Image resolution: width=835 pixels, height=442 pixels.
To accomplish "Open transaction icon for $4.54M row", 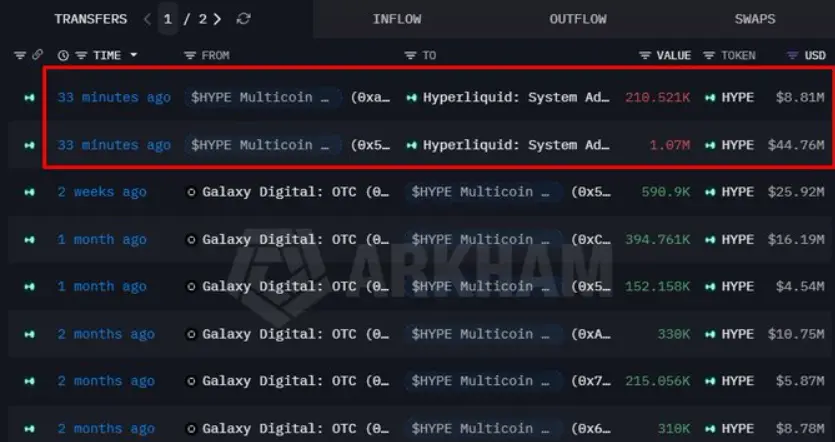I will point(29,287).
